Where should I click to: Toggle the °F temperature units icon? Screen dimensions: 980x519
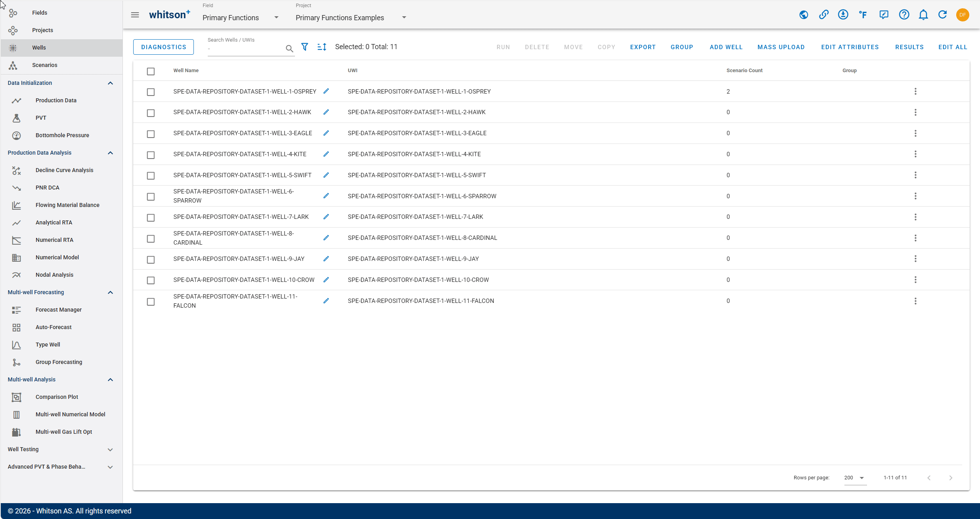pyautogui.click(x=863, y=15)
